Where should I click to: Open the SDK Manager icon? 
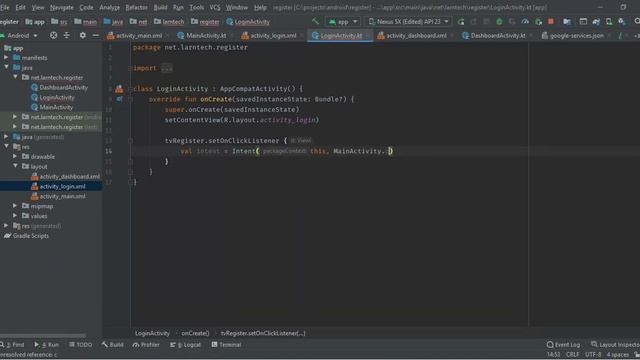(622, 22)
